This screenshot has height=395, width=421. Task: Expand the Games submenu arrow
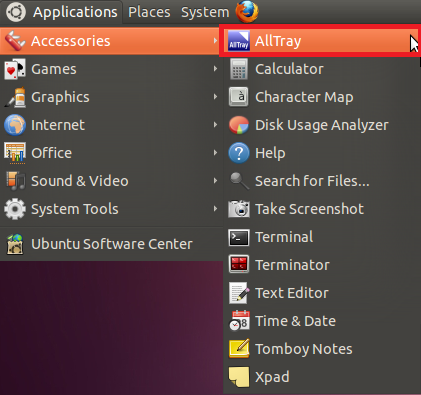(x=215, y=69)
